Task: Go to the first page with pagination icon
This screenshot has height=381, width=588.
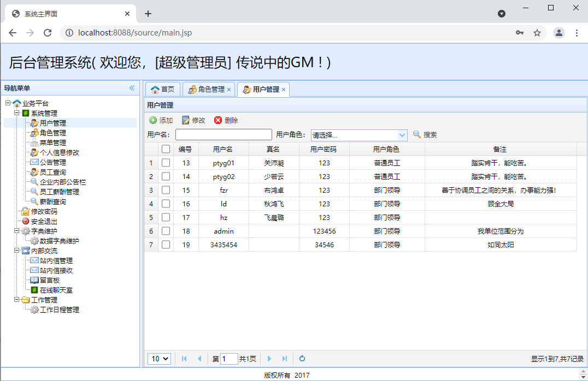Action: [x=184, y=359]
